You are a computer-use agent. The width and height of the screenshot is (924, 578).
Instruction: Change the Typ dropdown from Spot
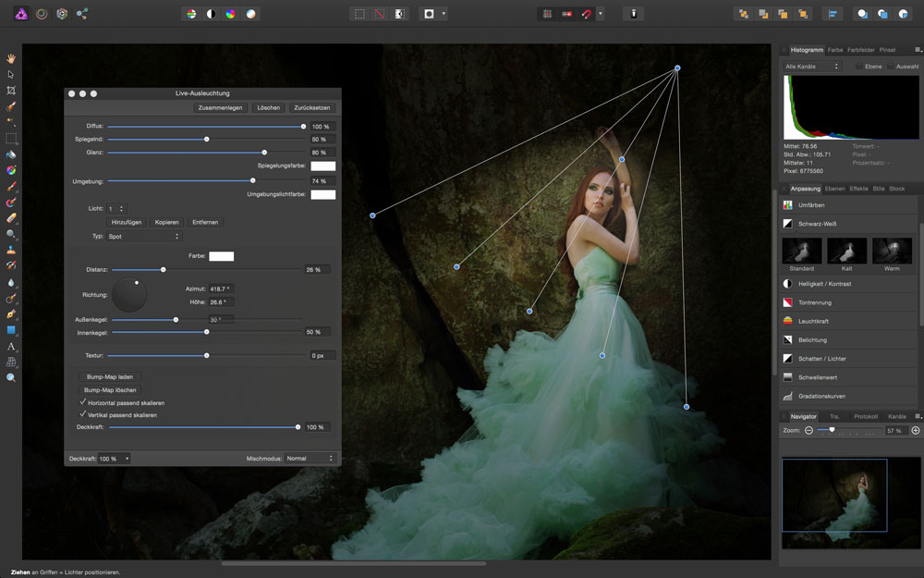click(143, 236)
